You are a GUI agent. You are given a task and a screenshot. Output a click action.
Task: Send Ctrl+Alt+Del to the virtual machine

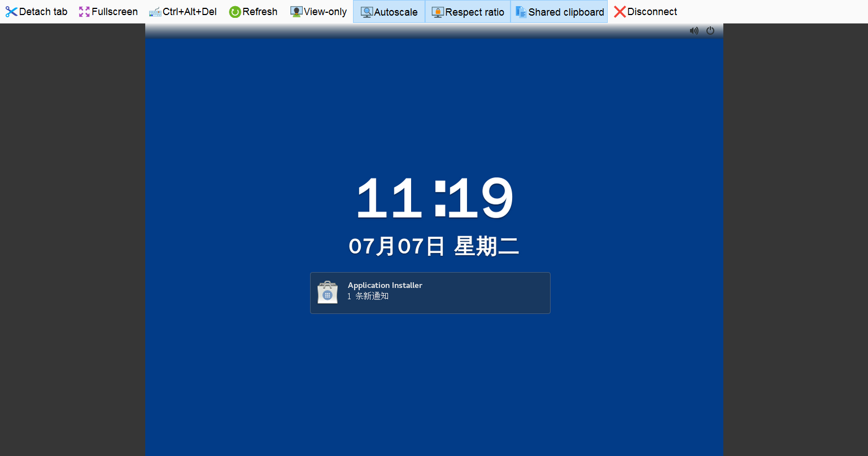(x=183, y=11)
